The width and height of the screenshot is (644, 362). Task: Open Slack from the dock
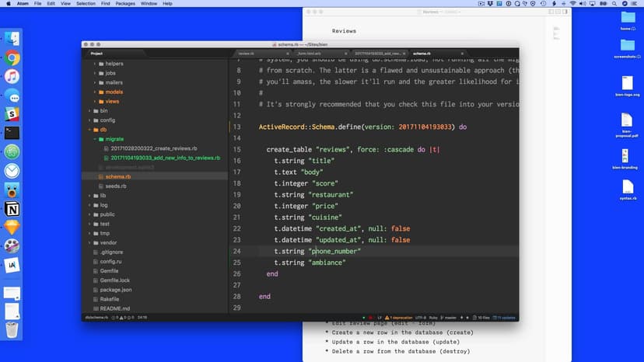click(x=12, y=114)
